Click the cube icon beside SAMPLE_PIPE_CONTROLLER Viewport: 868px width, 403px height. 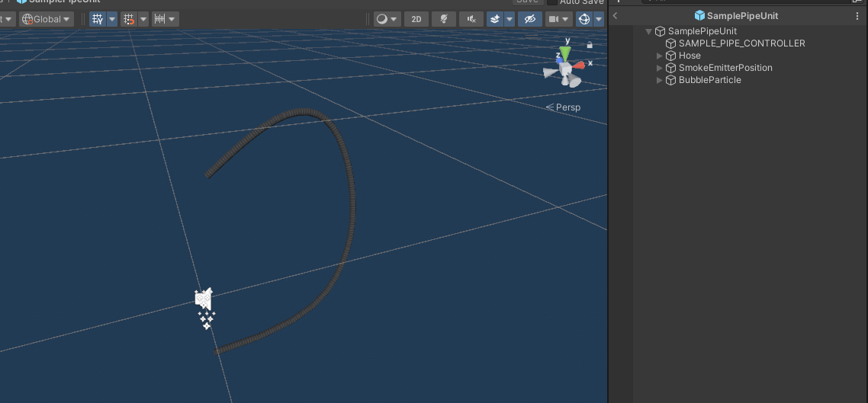670,43
